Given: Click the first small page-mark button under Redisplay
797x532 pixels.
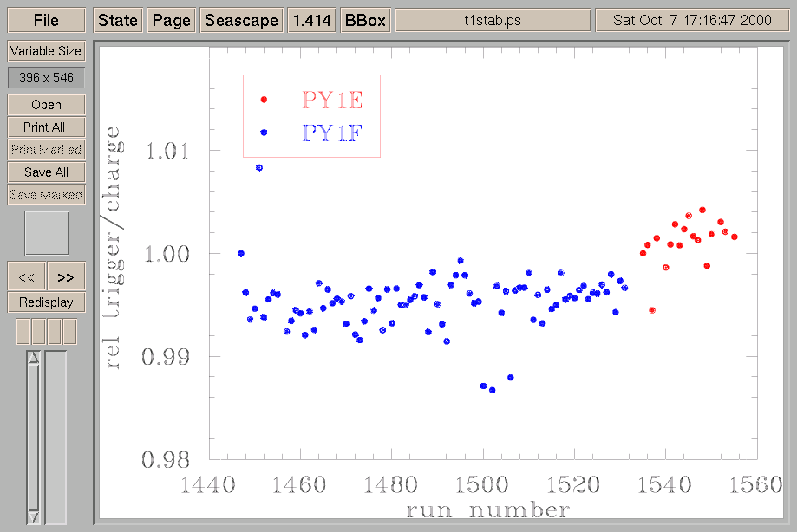Looking at the screenshot, I should click(23, 331).
